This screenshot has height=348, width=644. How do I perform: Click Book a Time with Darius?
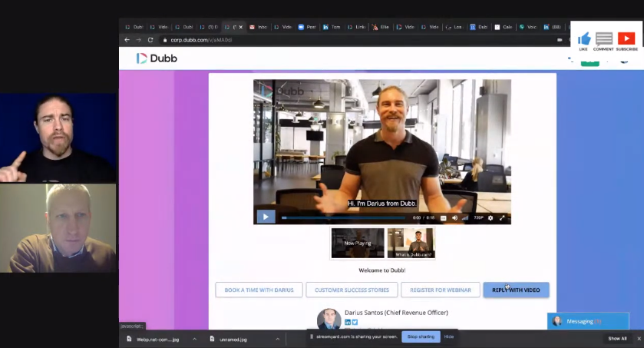(259, 290)
